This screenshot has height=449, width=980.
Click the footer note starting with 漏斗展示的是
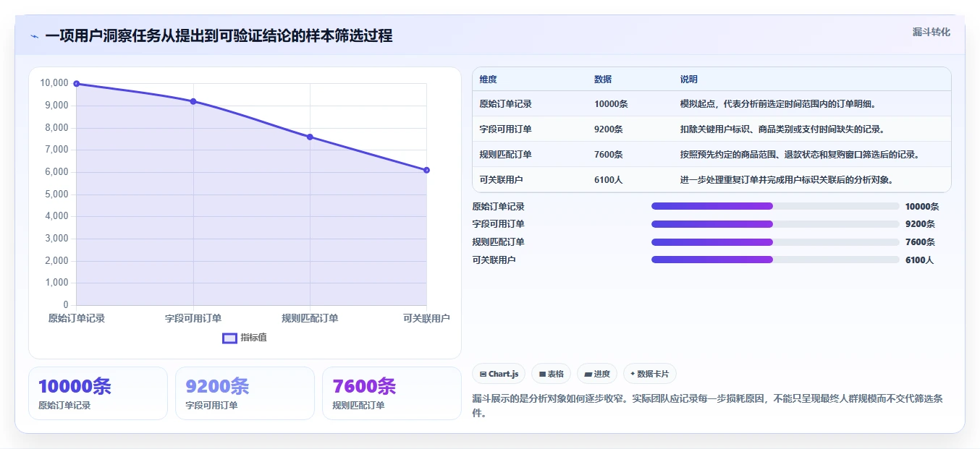pyautogui.click(x=707, y=406)
